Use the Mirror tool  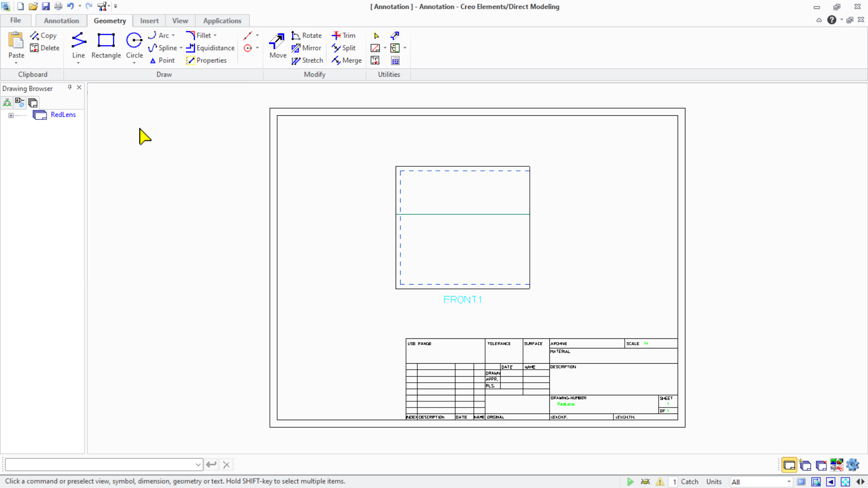[x=306, y=48]
